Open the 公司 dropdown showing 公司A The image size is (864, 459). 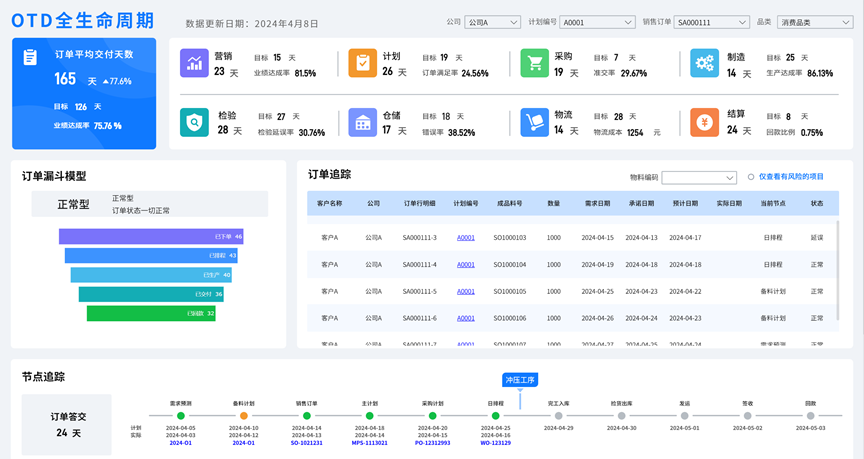[492, 22]
